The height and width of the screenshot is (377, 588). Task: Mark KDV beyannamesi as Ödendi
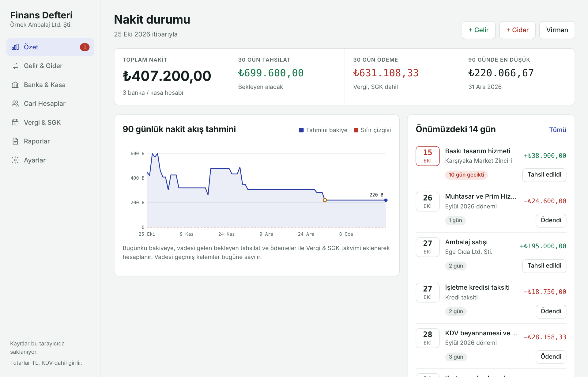click(x=551, y=357)
